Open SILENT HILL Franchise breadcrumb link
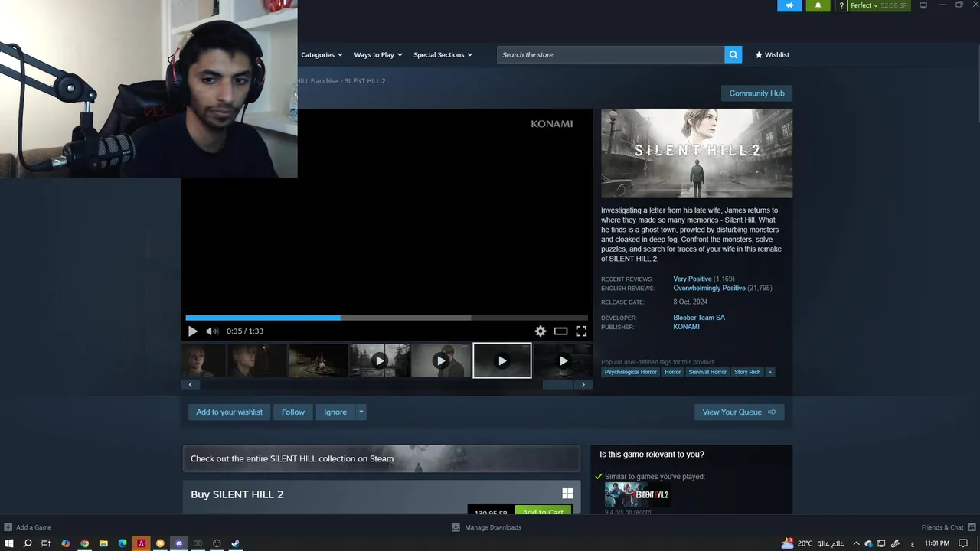980x551 pixels. [317, 81]
